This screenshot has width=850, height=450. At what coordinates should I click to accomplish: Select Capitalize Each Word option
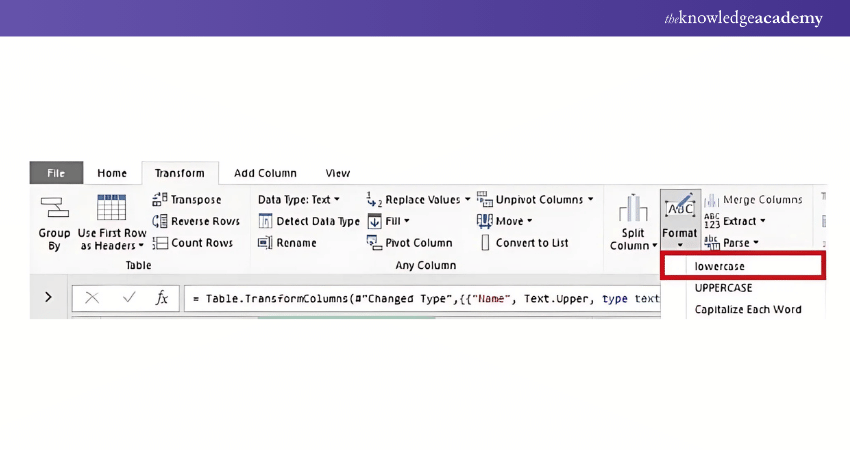[748, 309]
